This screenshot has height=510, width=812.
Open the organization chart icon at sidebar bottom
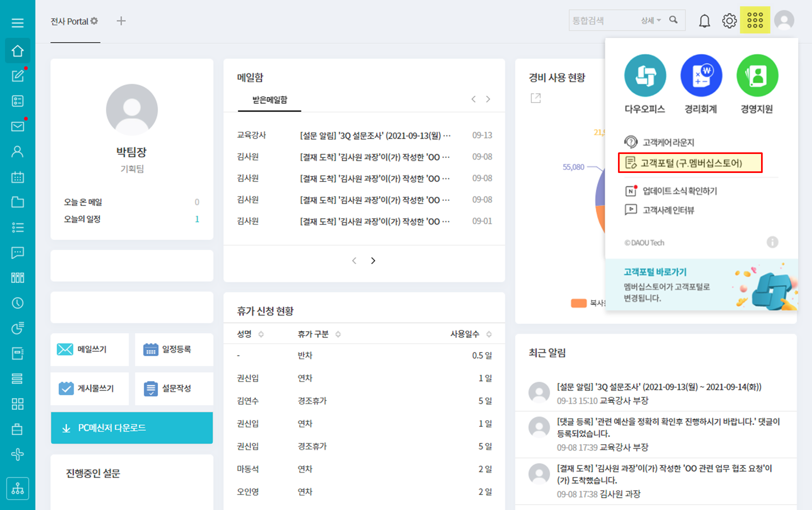[17, 489]
